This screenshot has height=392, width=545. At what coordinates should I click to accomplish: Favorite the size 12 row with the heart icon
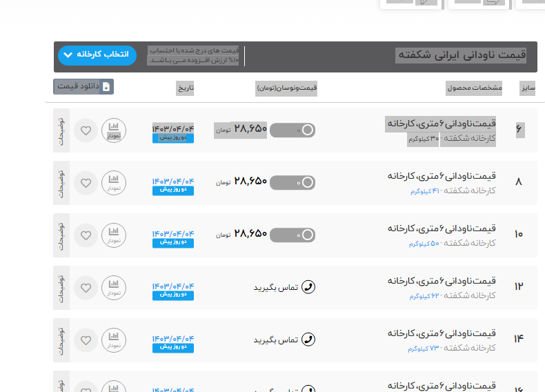pyautogui.click(x=86, y=288)
